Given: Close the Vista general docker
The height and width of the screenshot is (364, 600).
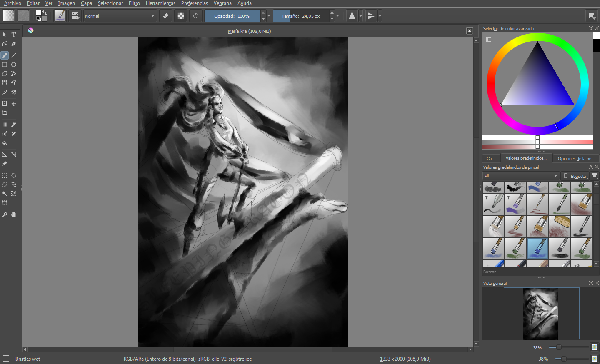Looking at the screenshot, I should click(x=597, y=283).
